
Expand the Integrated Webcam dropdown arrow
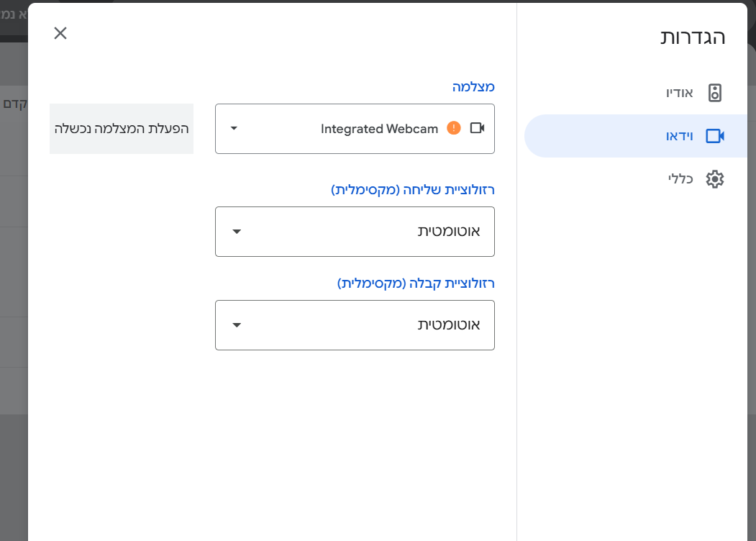pos(234,129)
